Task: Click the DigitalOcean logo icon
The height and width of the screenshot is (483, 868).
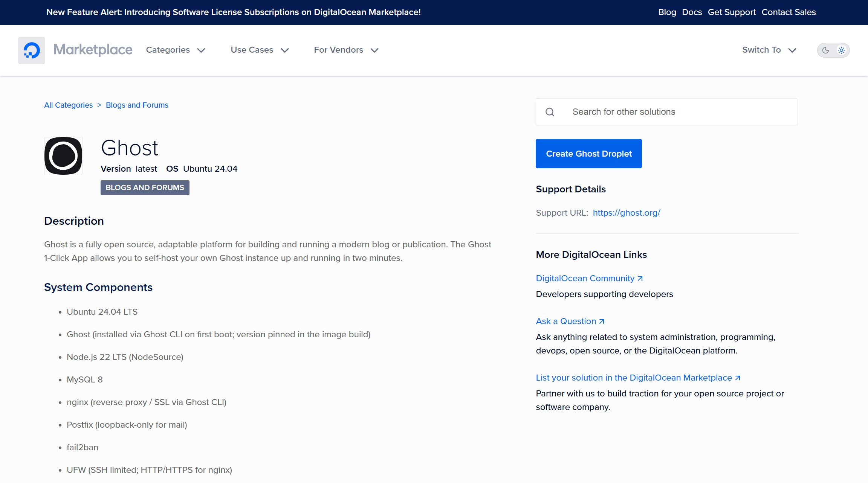Action: pos(32,50)
